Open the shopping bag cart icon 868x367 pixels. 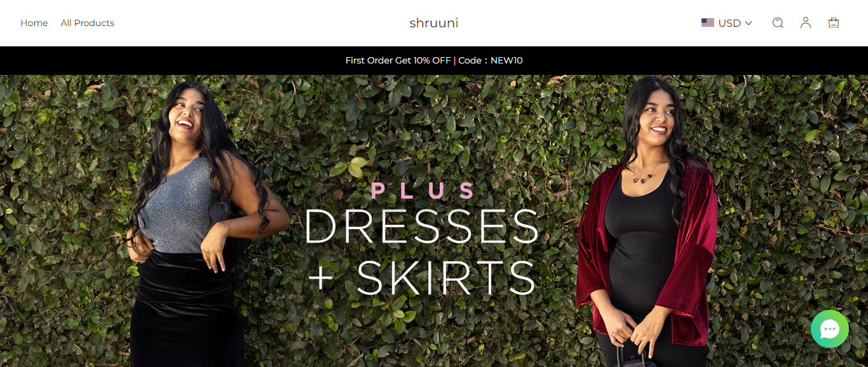click(x=834, y=23)
